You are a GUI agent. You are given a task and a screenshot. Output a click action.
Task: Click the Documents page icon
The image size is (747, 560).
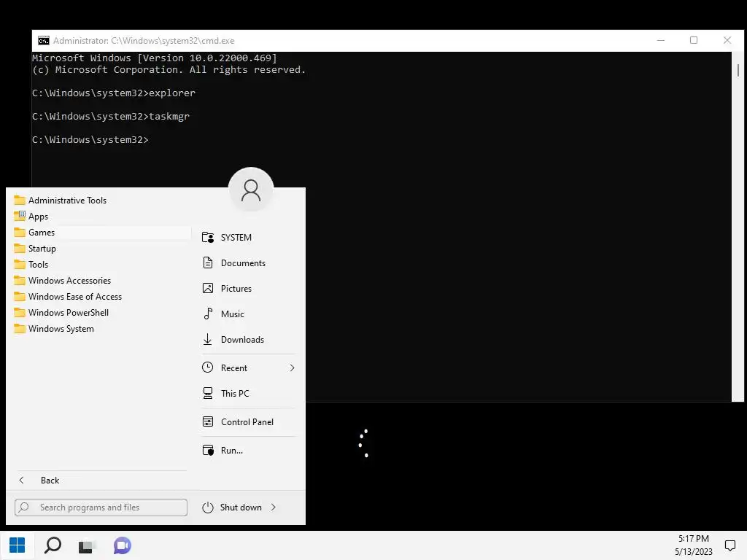(208, 262)
